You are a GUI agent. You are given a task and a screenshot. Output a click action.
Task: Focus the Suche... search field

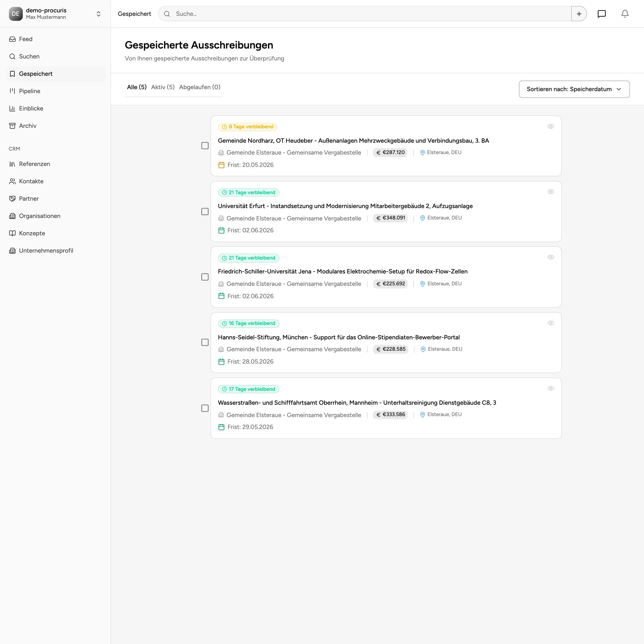point(365,14)
